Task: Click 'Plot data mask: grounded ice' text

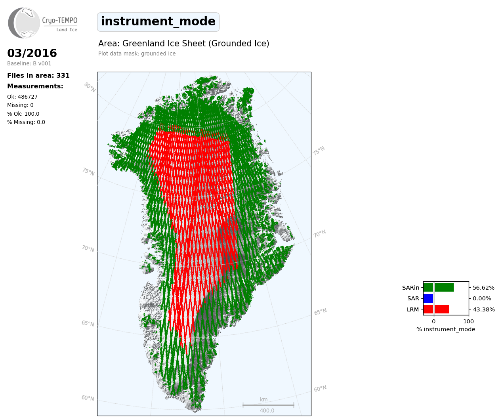Action: pos(137,54)
